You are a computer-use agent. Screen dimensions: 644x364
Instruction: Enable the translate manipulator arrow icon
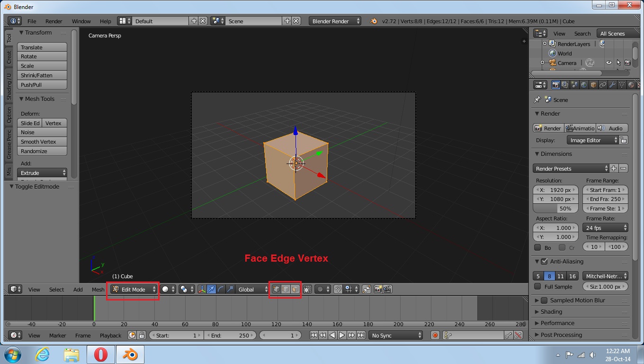(212, 289)
